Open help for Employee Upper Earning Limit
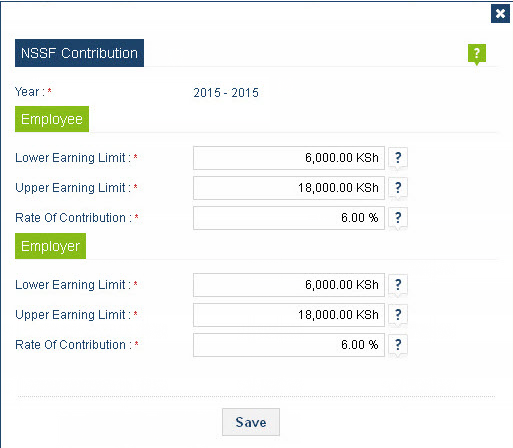The image size is (513, 448). coord(398,188)
